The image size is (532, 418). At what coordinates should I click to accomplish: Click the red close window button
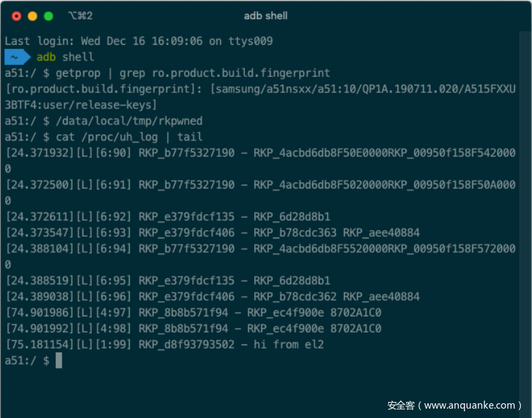pyautogui.click(x=16, y=15)
